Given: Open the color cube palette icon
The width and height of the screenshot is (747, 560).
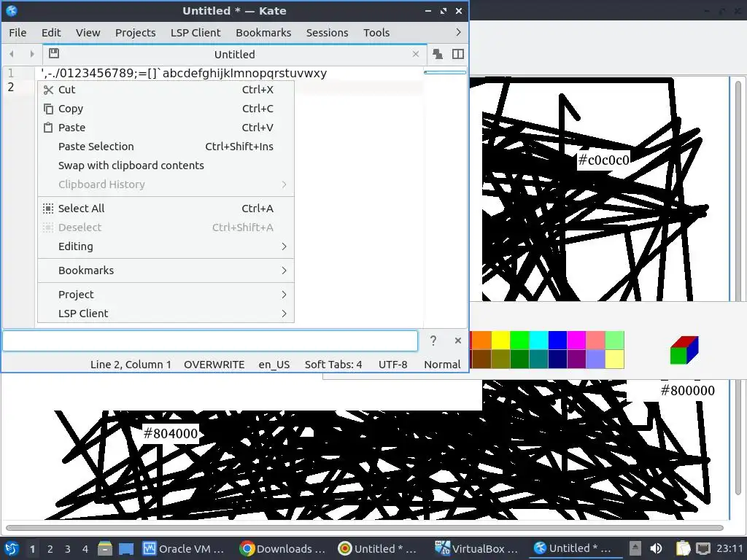Looking at the screenshot, I should point(684,350).
